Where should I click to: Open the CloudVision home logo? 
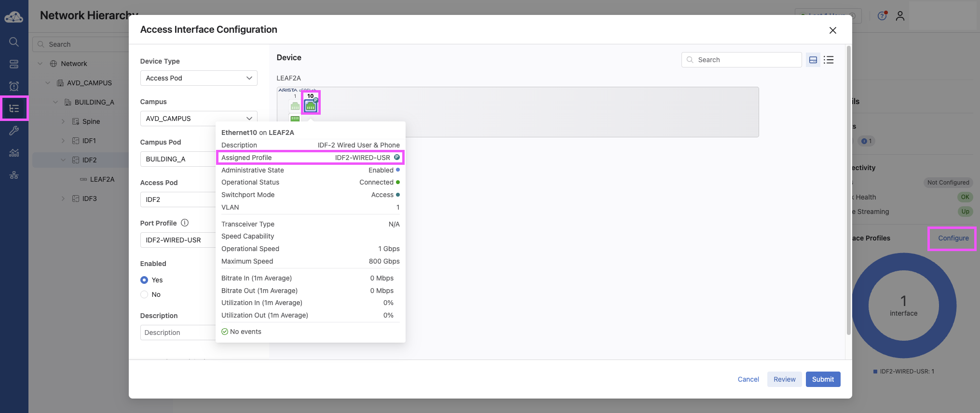click(14, 17)
